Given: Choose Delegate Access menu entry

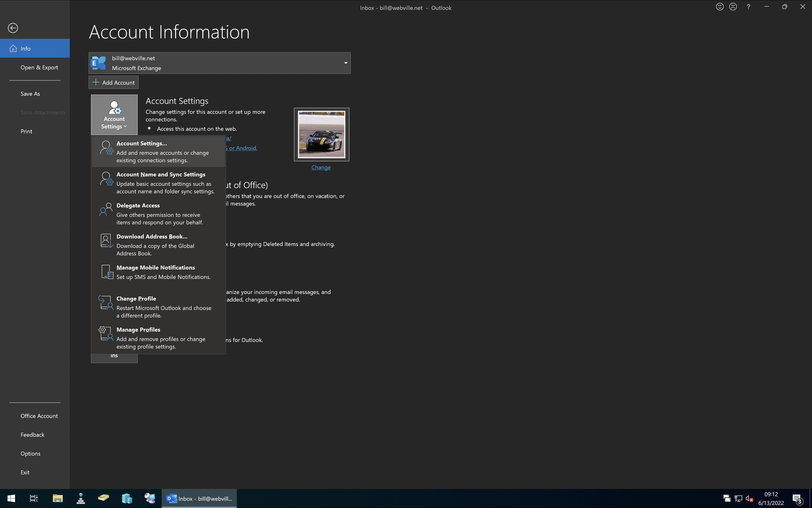Looking at the screenshot, I should click(158, 214).
